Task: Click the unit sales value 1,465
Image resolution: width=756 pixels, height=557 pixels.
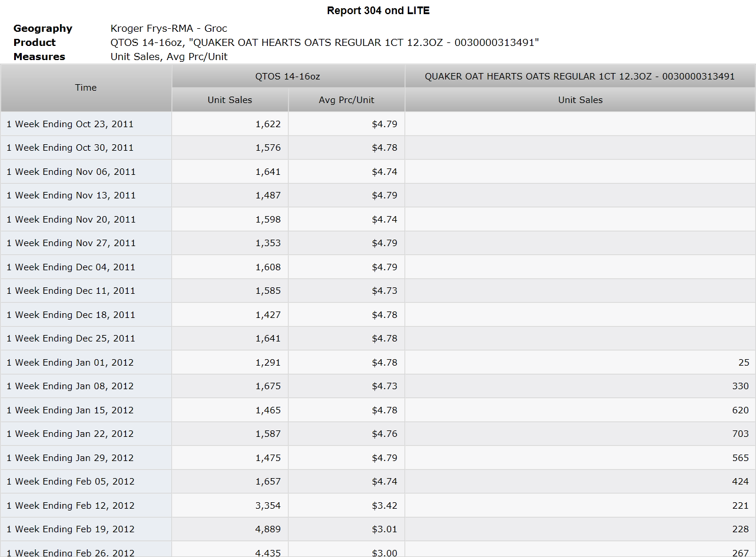Action: click(x=268, y=410)
